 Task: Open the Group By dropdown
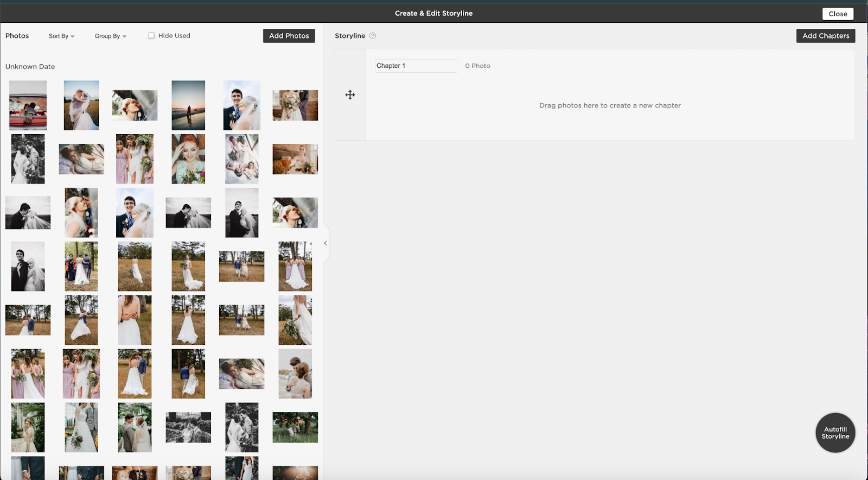tap(111, 36)
